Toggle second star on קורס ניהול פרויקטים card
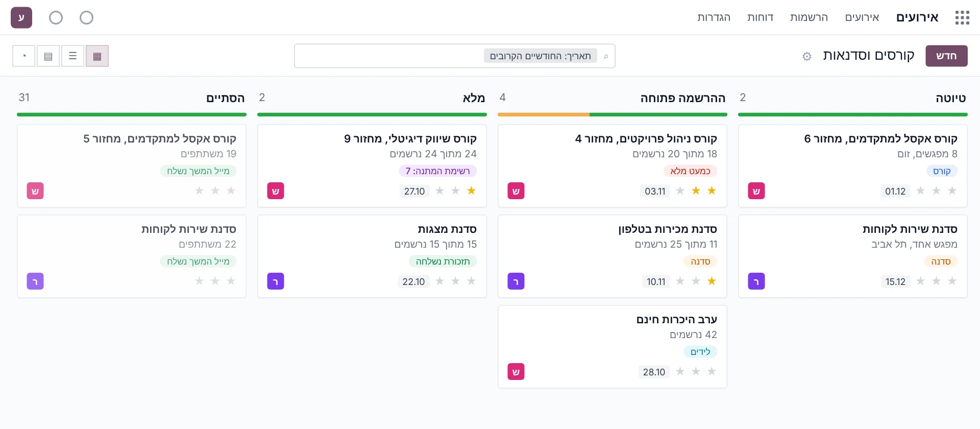Screen dimensions: 980x429 pos(696,190)
